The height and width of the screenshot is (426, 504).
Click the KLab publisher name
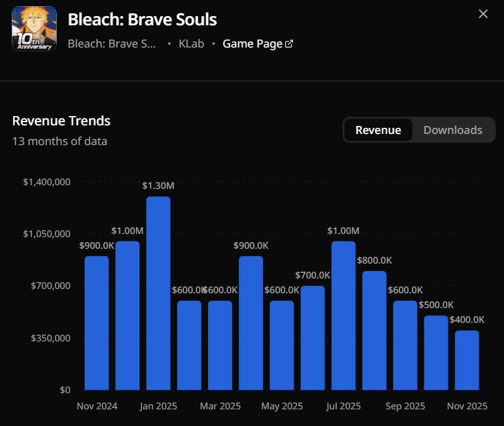click(191, 44)
